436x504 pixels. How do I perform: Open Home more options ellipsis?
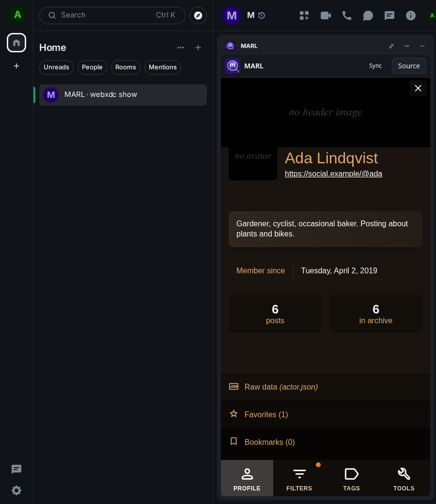click(x=181, y=47)
